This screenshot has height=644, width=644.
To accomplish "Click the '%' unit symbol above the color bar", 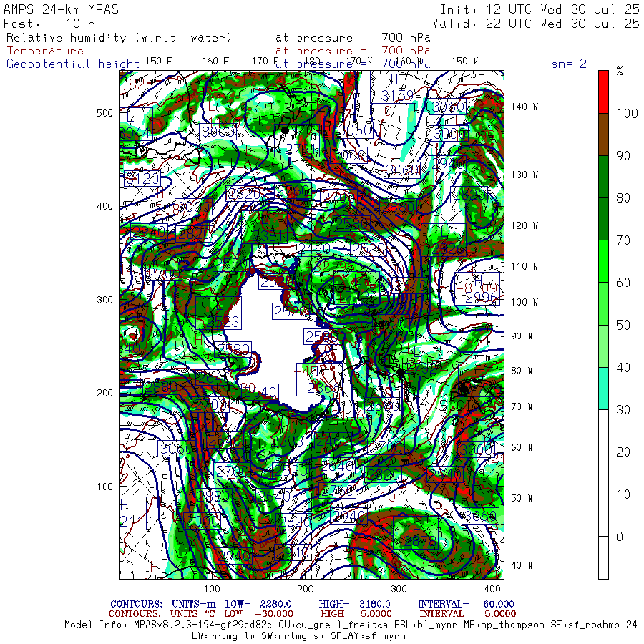I will (x=620, y=71).
